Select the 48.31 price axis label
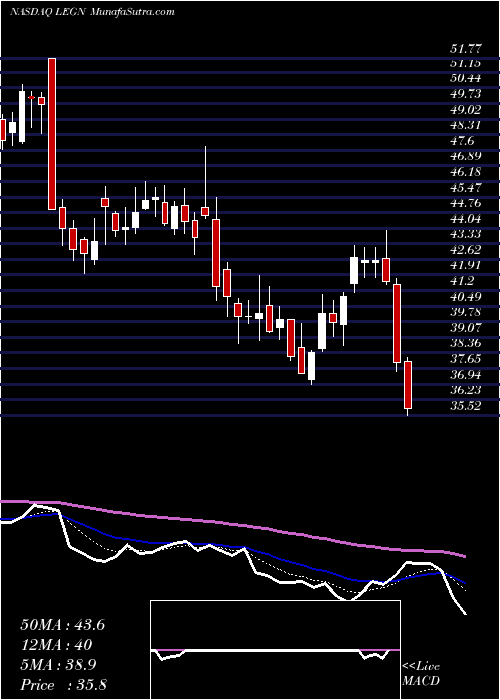The image size is (500, 700). pyautogui.click(x=464, y=126)
